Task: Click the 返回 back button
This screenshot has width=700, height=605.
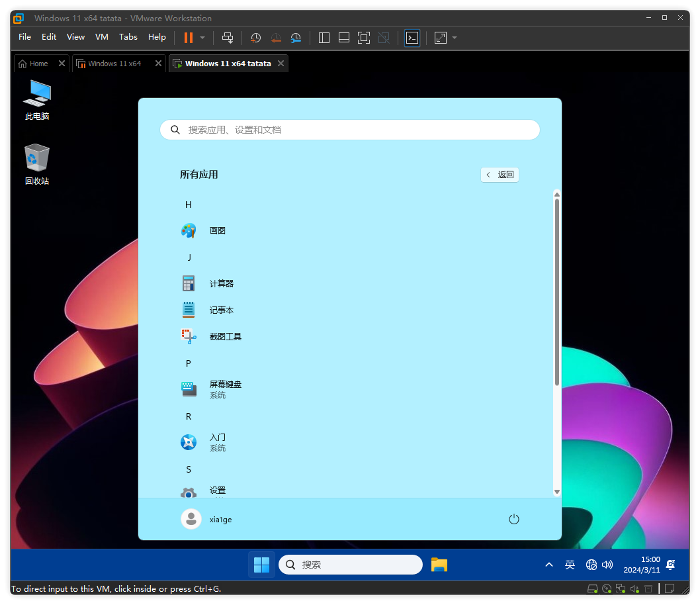Action: (500, 175)
